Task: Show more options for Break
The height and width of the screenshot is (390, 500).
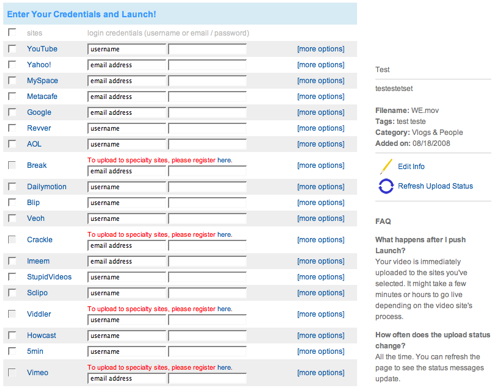Action: coord(321,165)
